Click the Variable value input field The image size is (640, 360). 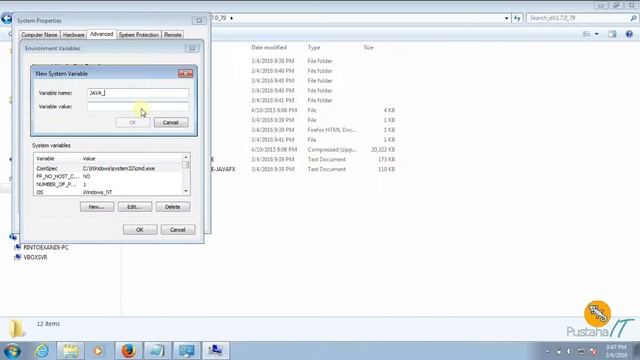pos(138,107)
